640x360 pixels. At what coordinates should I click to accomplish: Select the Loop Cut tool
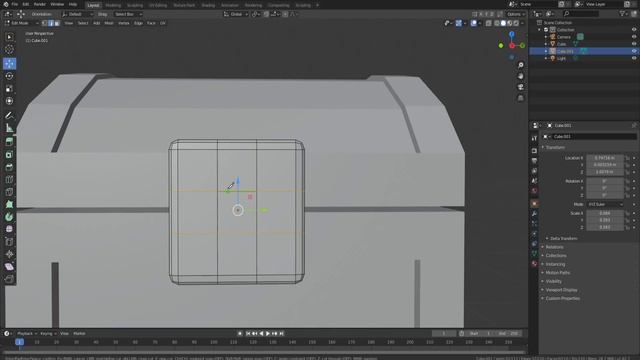coord(9,180)
